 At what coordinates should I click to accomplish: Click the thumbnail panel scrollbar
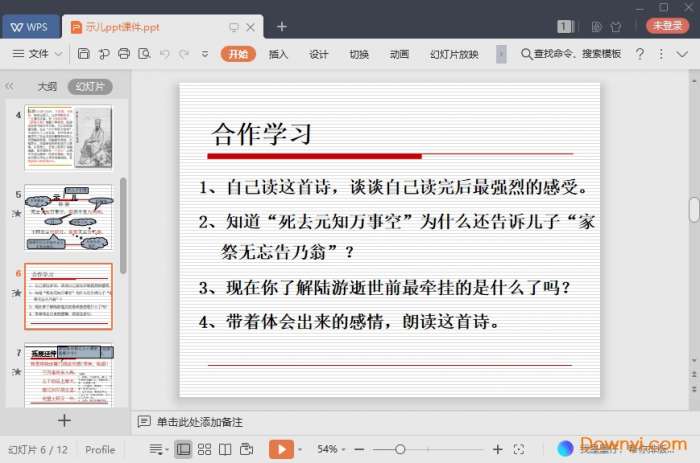[123, 225]
